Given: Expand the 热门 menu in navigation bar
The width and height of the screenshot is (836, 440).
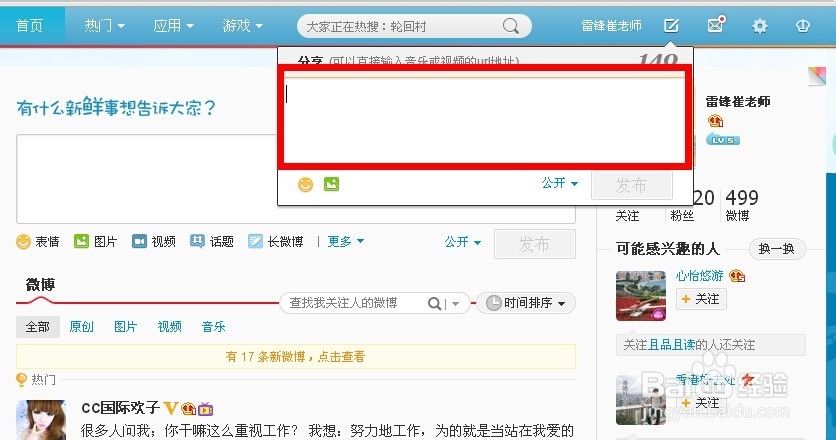Looking at the screenshot, I should coord(104,26).
